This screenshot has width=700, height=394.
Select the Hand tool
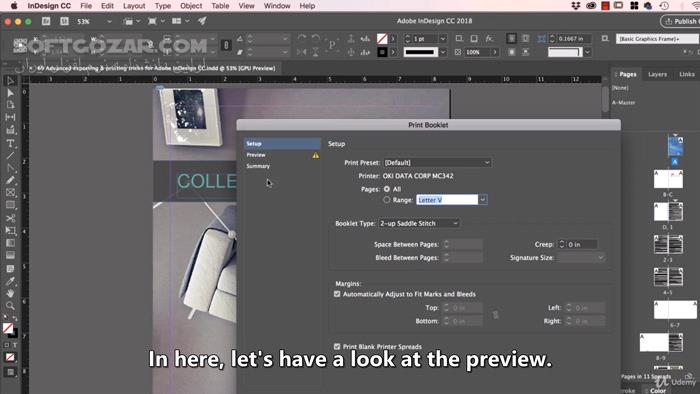coord(10,293)
